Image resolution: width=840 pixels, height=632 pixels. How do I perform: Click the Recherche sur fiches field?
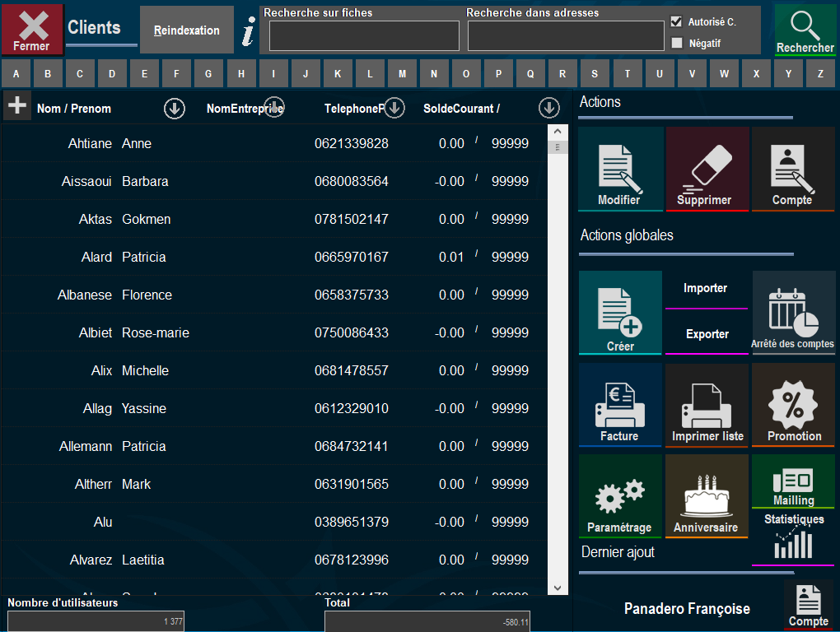[x=364, y=36]
